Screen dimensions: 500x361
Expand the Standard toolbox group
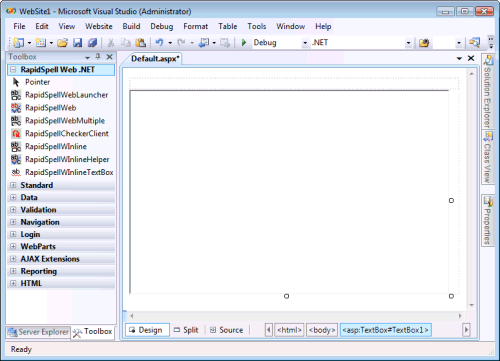[x=13, y=185]
